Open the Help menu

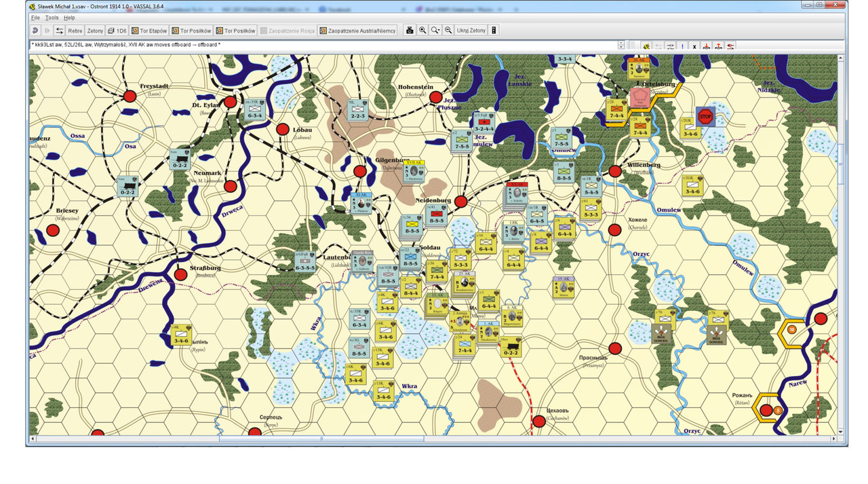pos(69,18)
